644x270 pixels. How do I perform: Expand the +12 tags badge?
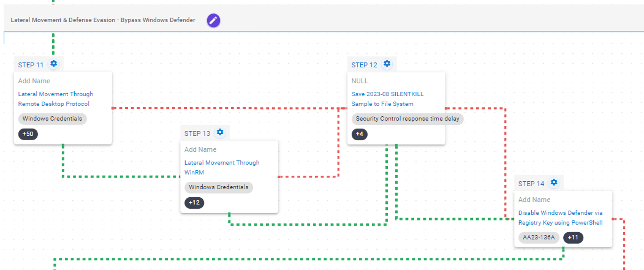pyautogui.click(x=195, y=203)
